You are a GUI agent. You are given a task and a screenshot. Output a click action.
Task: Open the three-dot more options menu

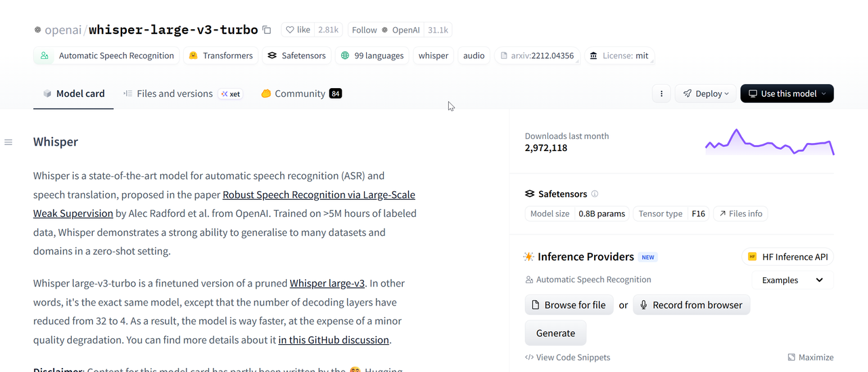click(661, 94)
